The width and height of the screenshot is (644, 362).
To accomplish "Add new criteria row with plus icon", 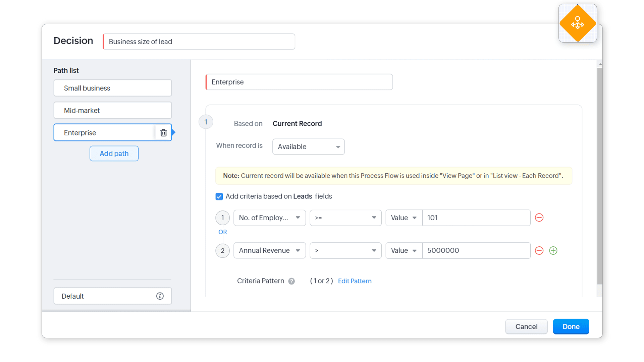I will point(553,250).
